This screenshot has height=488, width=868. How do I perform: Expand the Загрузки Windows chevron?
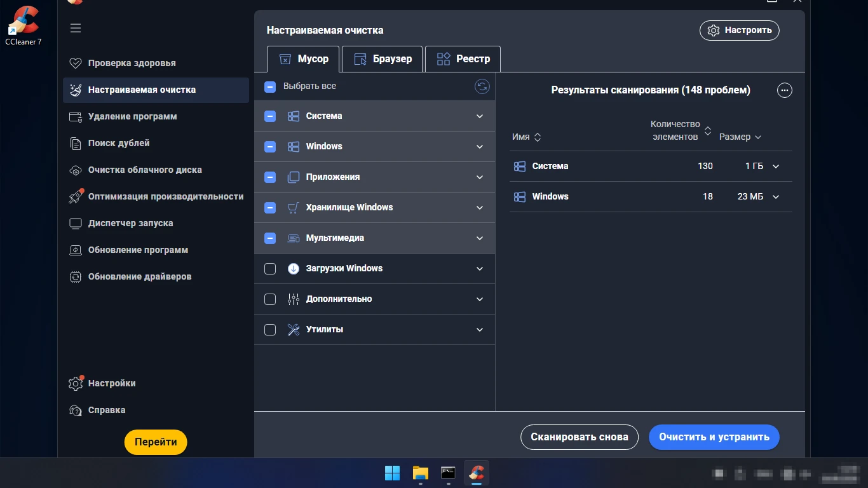click(480, 269)
